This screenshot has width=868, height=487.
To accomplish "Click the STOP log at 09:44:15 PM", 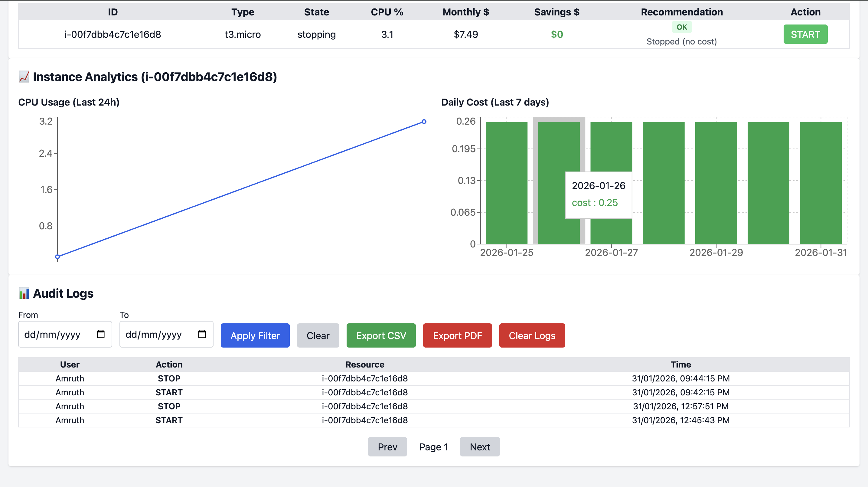I will [x=169, y=378].
